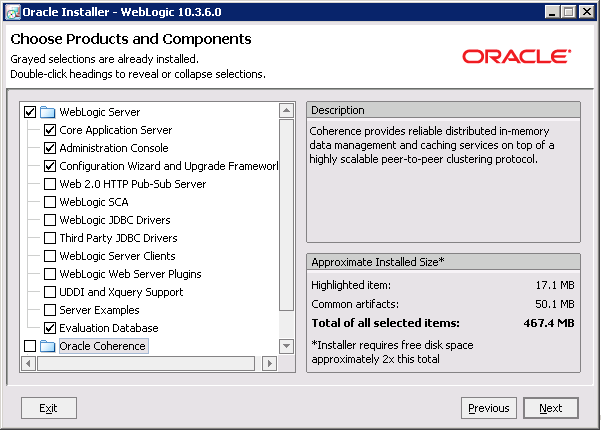Image resolution: width=601 pixels, height=430 pixels.
Task: Select WebLogic JDBC Drivers label
Action: (x=115, y=220)
